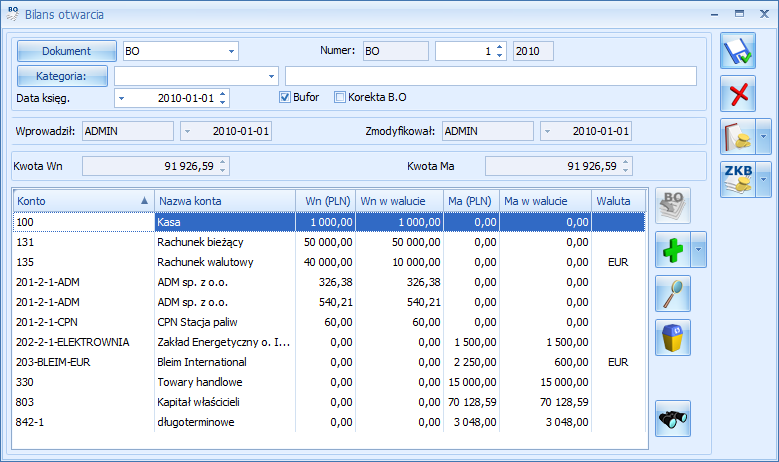The width and height of the screenshot is (779, 462).
Task: Click the Kategoria button
Action: pos(62,77)
